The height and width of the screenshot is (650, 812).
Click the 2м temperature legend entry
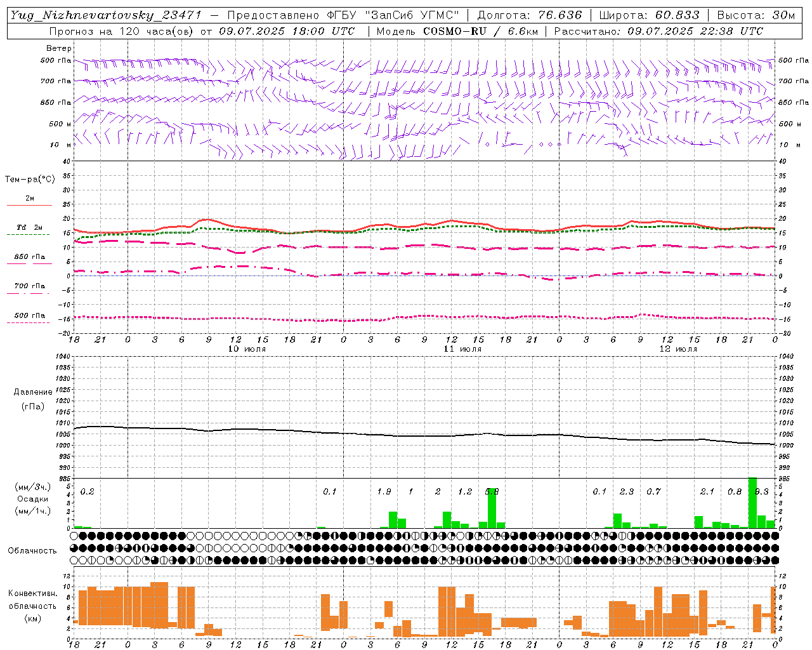[x=30, y=199]
